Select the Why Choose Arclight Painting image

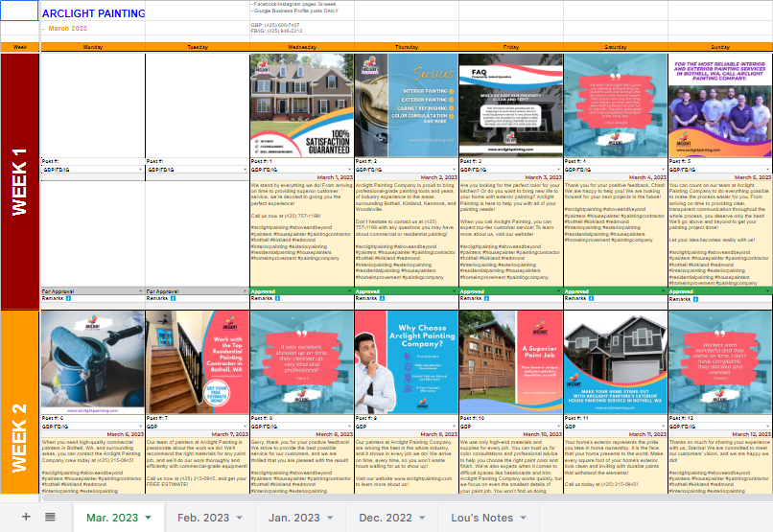(407, 362)
